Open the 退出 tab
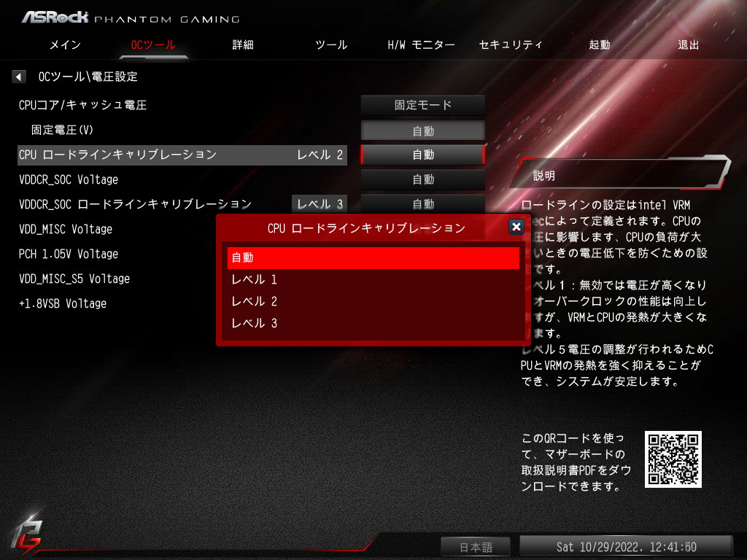The height and width of the screenshot is (560, 747). pos(689,44)
